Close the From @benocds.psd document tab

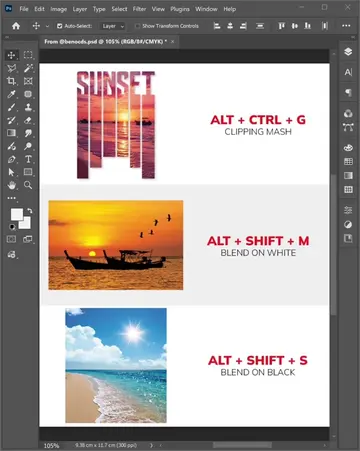click(x=172, y=42)
